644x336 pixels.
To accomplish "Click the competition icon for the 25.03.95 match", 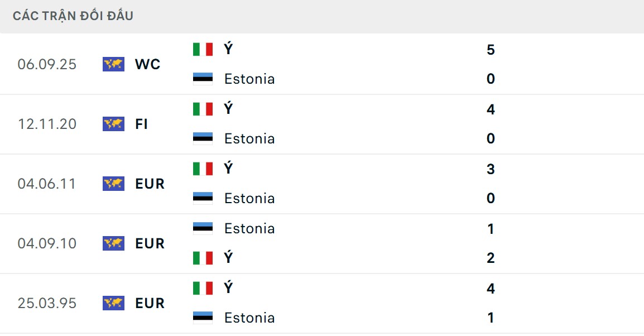I will coord(113,303).
